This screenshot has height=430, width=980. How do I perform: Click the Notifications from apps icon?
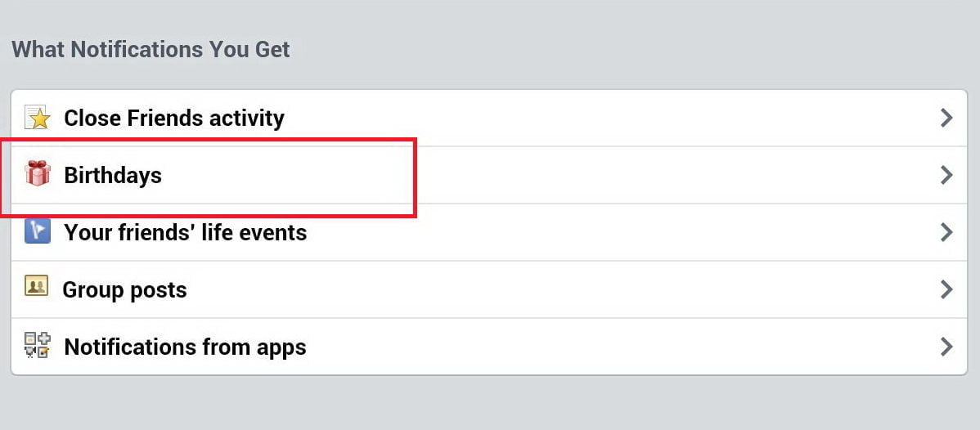click(37, 345)
